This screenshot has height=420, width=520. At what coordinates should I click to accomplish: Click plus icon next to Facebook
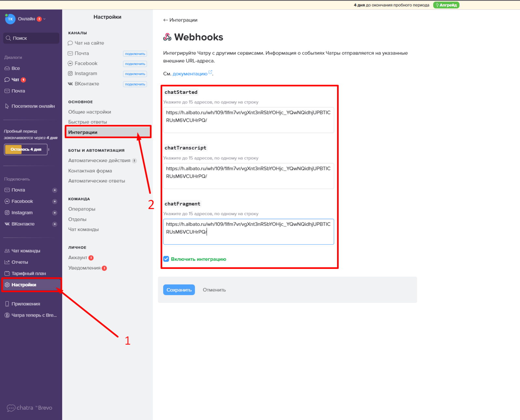(x=55, y=201)
